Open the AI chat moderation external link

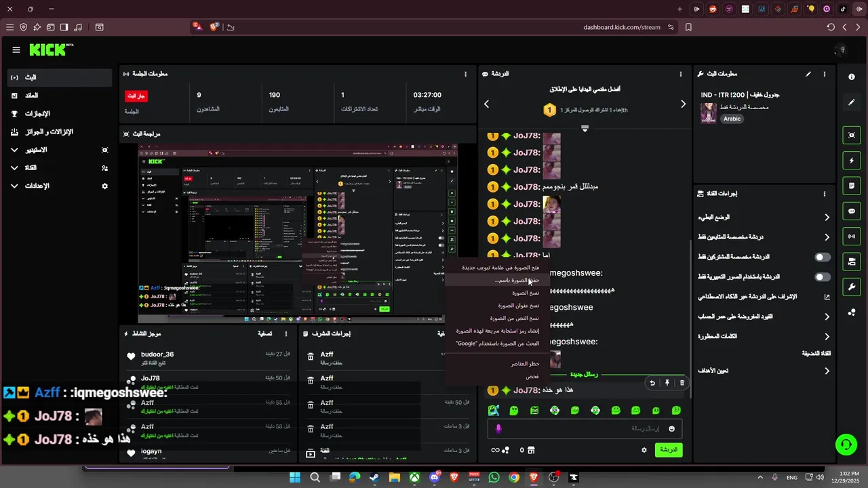click(x=827, y=297)
